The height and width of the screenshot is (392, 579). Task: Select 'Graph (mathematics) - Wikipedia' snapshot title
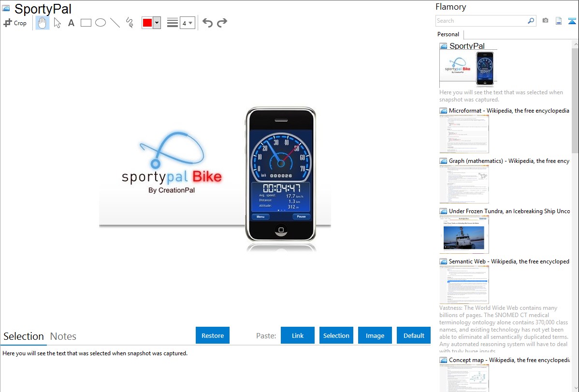pyautogui.click(x=509, y=161)
